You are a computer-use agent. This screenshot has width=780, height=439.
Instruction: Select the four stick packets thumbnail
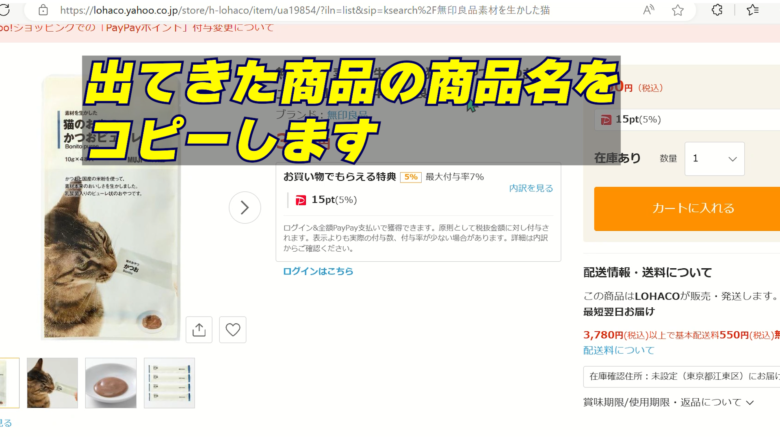pos(169,383)
